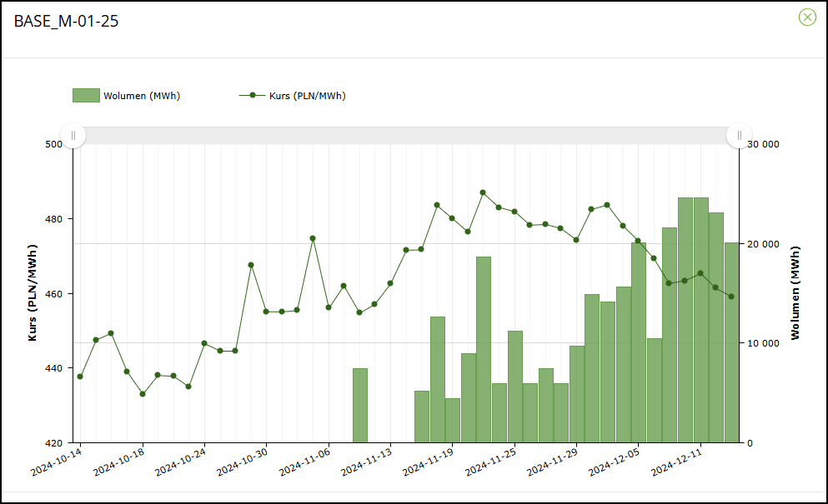Click the 2024-10-14 date axis label
828x504 pixels.
point(55,459)
